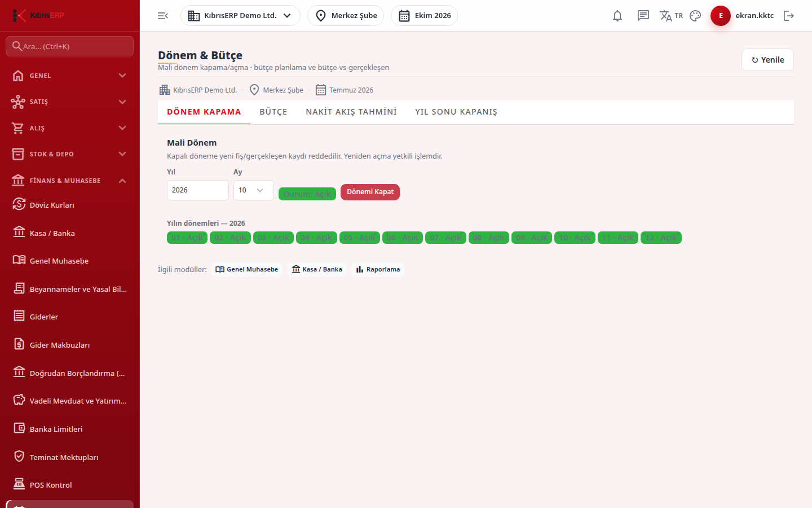Open the Ay month dropdown
This screenshot has width=812, height=508.
(x=254, y=190)
